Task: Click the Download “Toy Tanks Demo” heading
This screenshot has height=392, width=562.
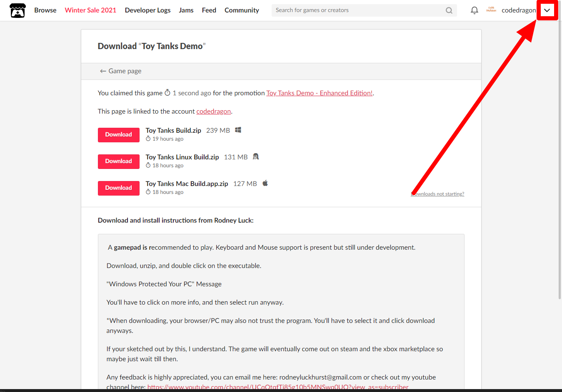Action: [x=152, y=46]
